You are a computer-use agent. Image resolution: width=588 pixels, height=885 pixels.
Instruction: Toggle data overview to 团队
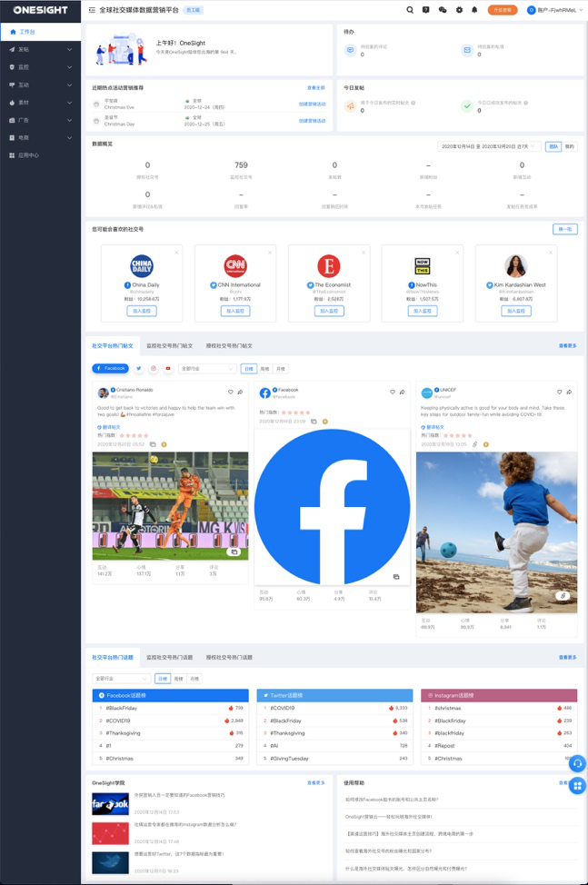553,146
